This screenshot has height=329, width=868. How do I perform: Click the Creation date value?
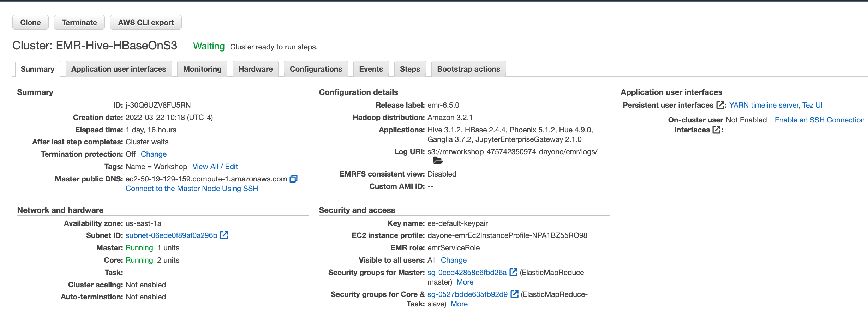169,118
